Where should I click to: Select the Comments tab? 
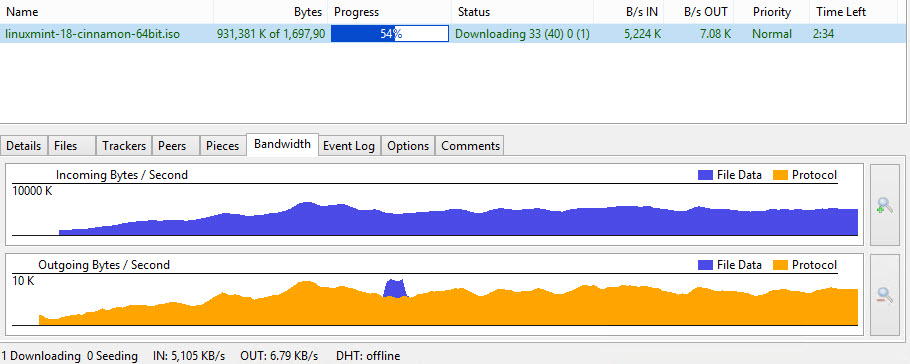[470, 146]
